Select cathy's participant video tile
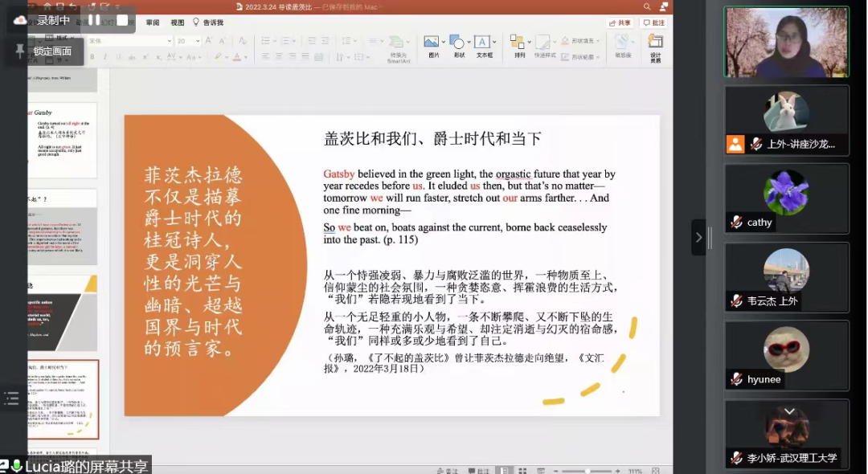 786,198
